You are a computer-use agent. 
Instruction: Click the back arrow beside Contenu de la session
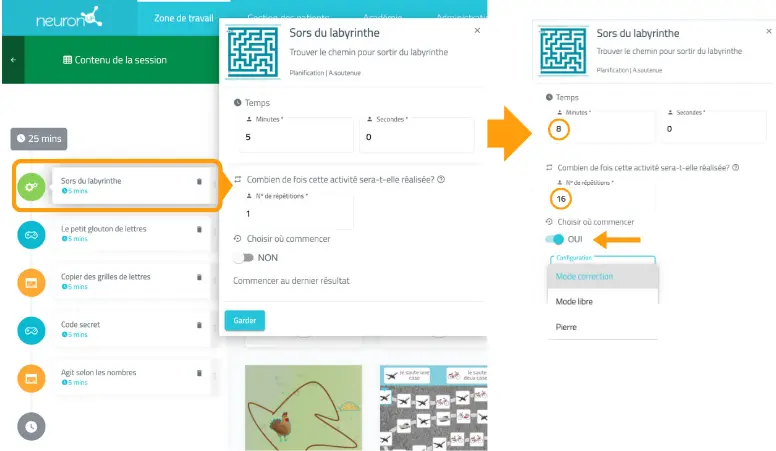coord(13,60)
